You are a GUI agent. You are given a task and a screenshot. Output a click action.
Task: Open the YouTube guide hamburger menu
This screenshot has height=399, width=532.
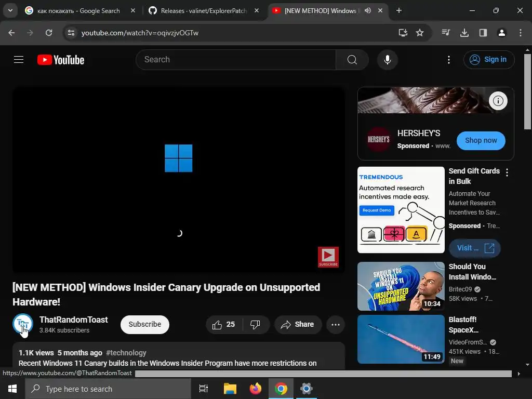(19, 60)
